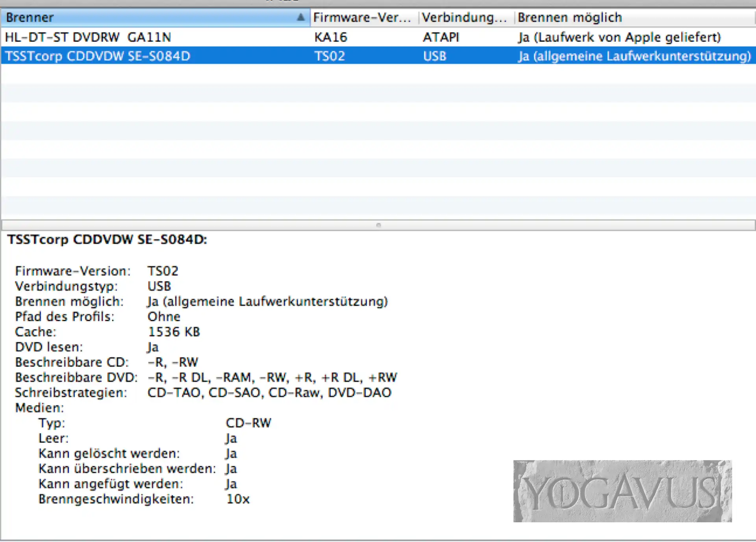Viewport: 756px width, 542px height.
Task: Click the split pane divider handle dot
Action: point(378,225)
